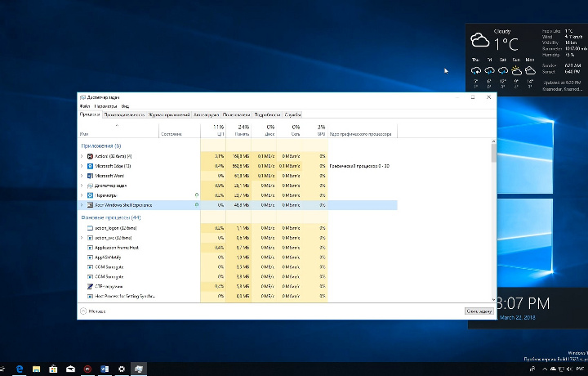Click the scrollbar up arrow in process list
The height and width of the screenshot is (376, 588).
click(493, 141)
